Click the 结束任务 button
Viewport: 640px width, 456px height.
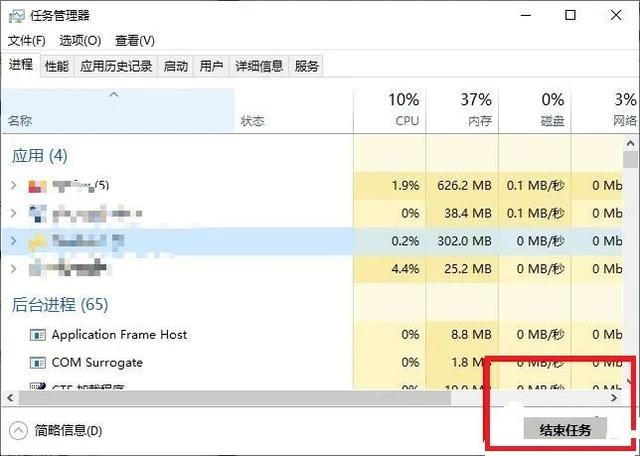[x=565, y=429]
